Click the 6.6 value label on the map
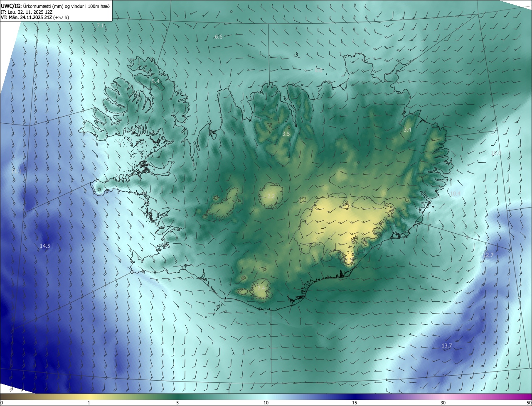 pyautogui.click(x=219, y=37)
